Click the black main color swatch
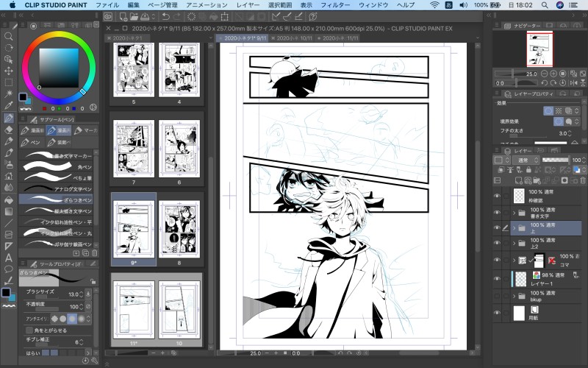The height and width of the screenshot is (368, 588). [x=6, y=292]
